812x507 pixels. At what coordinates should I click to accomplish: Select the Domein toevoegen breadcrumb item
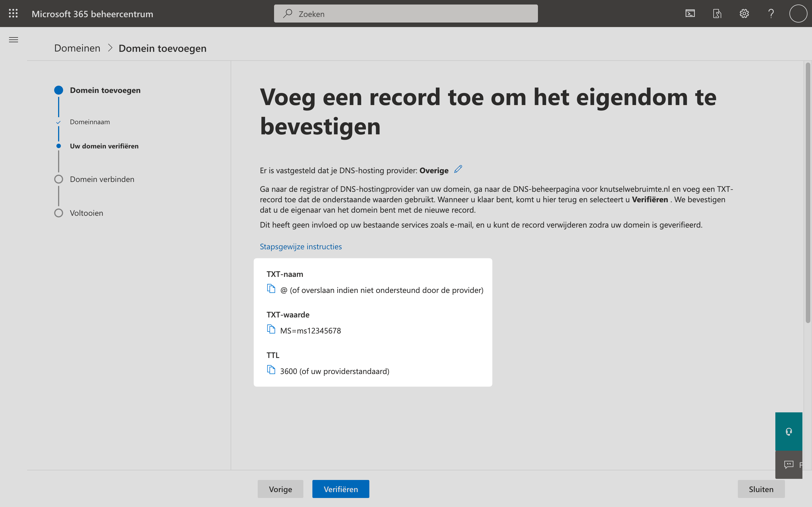click(x=162, y=48)
